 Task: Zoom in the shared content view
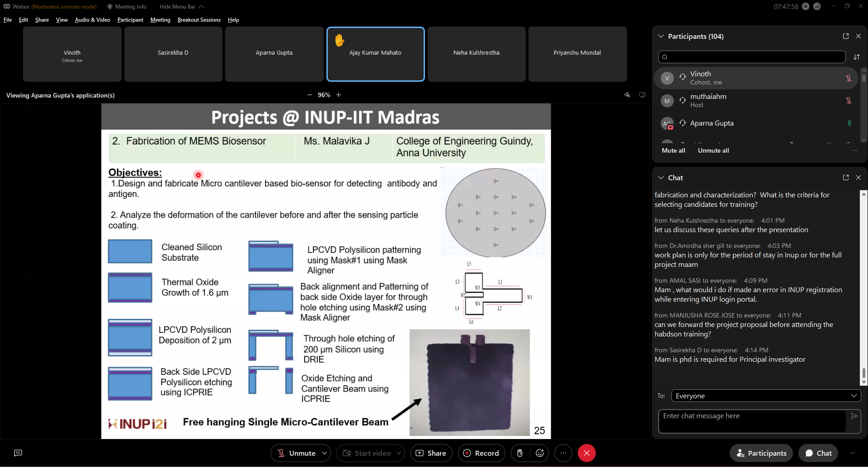[x=339, y=95]
